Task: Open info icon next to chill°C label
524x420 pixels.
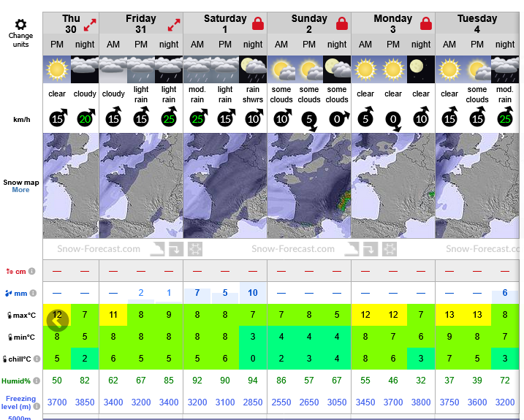Action: point(37,359)
